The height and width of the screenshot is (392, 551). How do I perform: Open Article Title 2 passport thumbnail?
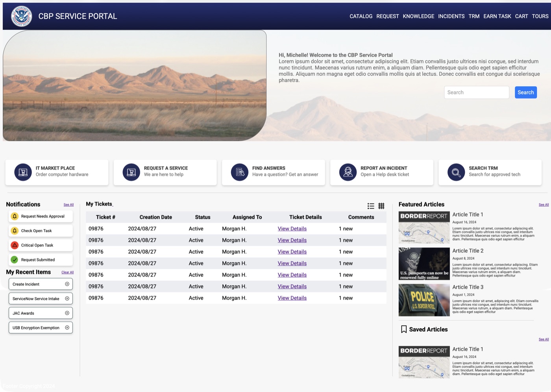[x=424, y=264]
